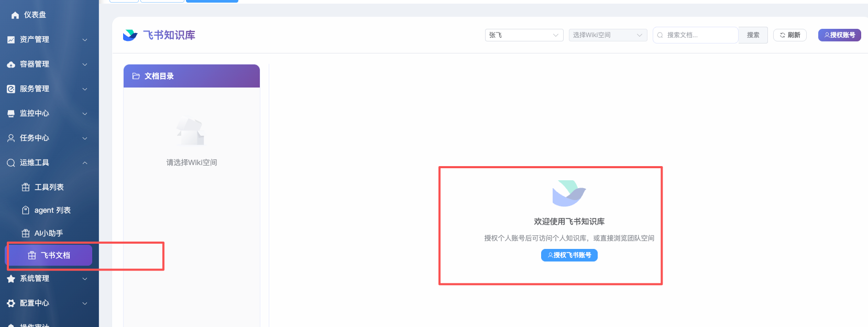Click the 飞书知识库 page title
Viewport: 868px width, 327px height.
[x=169, y=35]
